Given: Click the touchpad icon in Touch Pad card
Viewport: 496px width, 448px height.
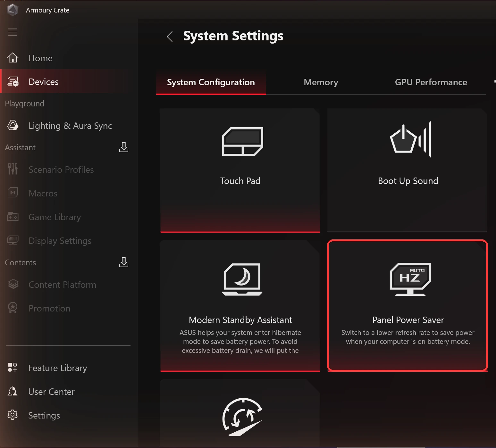Looking at the screenshot, I should (243, 141).
